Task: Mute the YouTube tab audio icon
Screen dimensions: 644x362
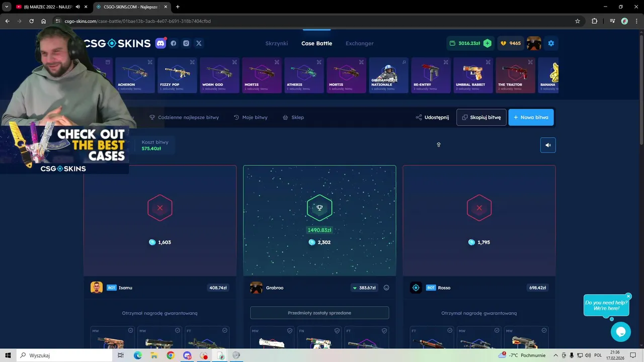Action: [77, 7]
